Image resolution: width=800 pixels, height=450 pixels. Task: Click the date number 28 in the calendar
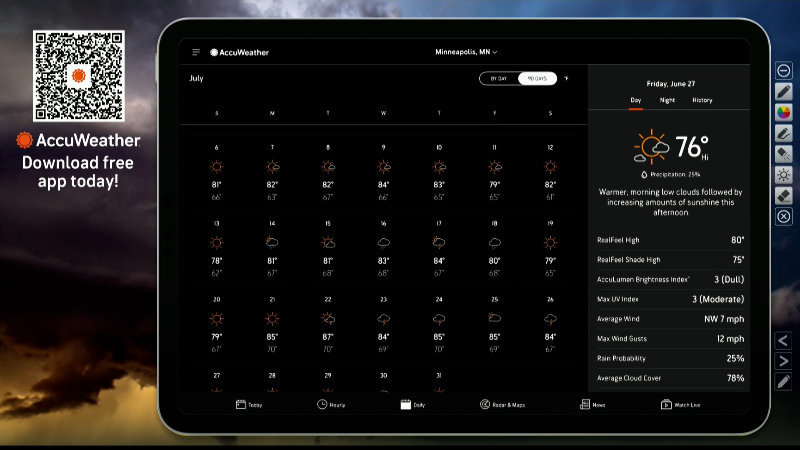coord(272,376)
